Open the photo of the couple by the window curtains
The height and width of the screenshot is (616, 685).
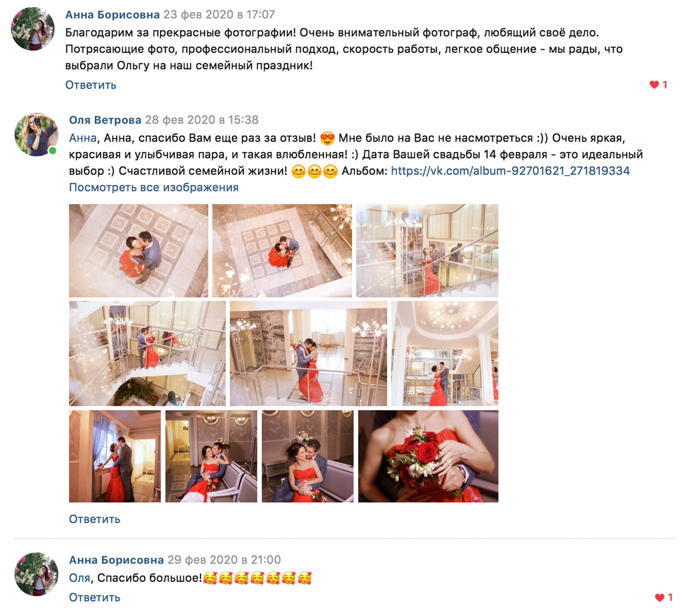115,456
